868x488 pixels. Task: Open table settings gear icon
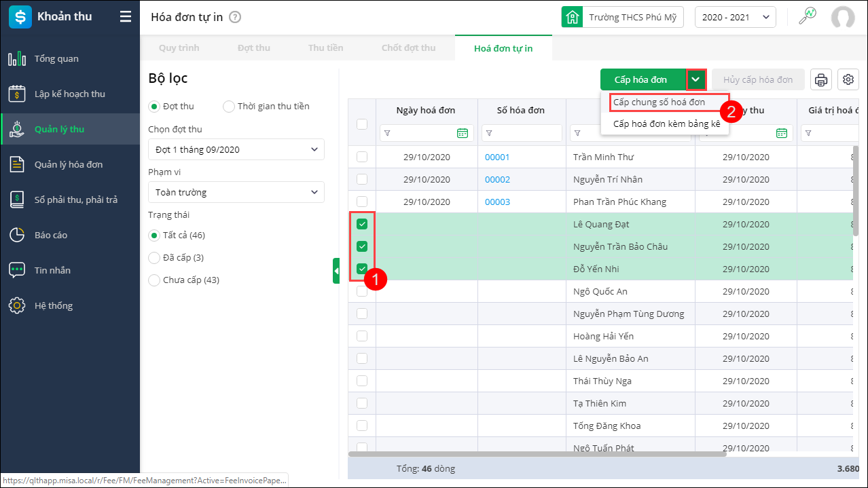click(848, 79)
